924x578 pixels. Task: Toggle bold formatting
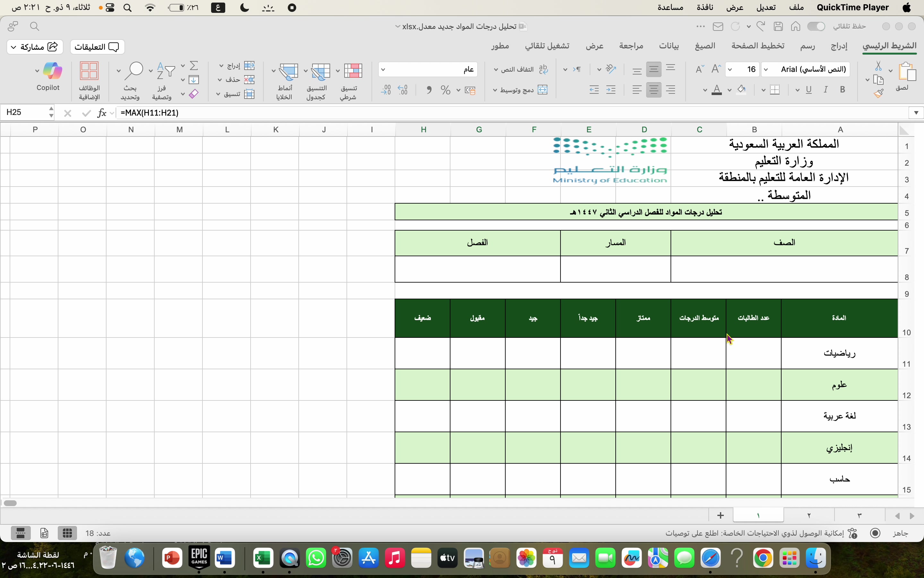click(x=843, y=90)
